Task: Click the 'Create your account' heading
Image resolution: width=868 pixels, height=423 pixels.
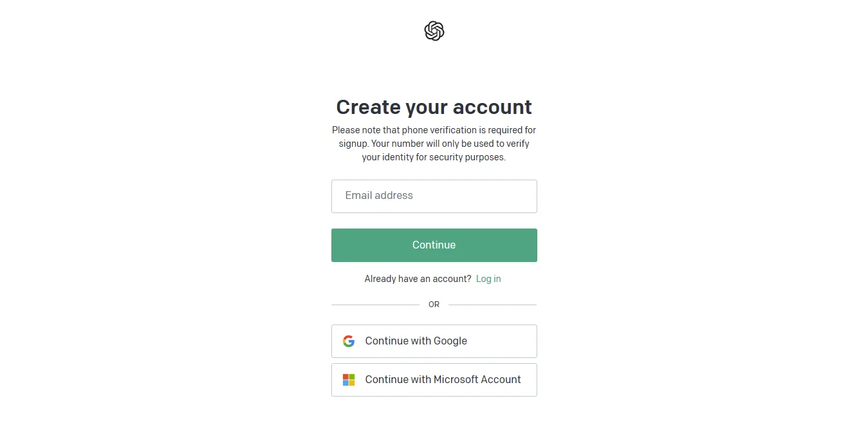Action: pyautogui.click(x=434, y=107)
